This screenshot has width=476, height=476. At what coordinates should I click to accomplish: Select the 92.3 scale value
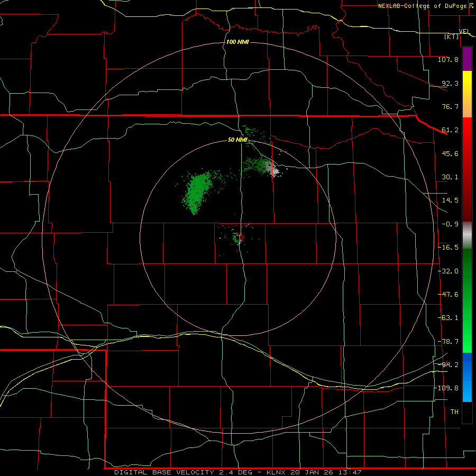pyautogui.click(x=450, y=83)
